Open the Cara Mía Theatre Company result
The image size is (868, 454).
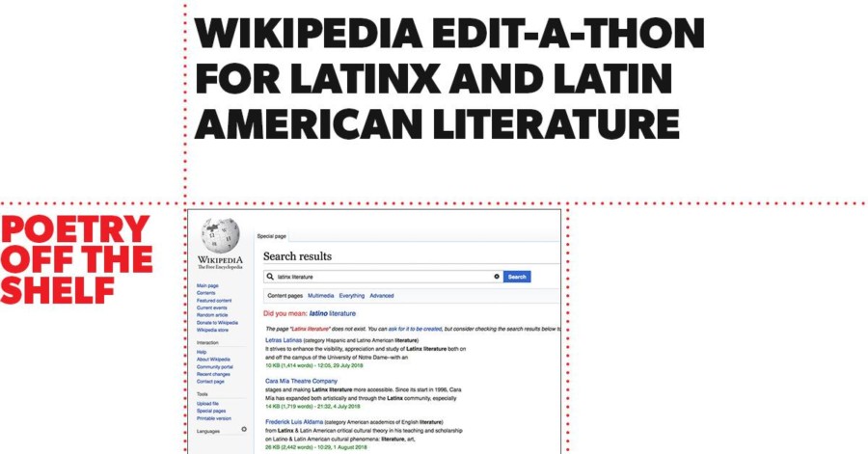tap(301, 381)
